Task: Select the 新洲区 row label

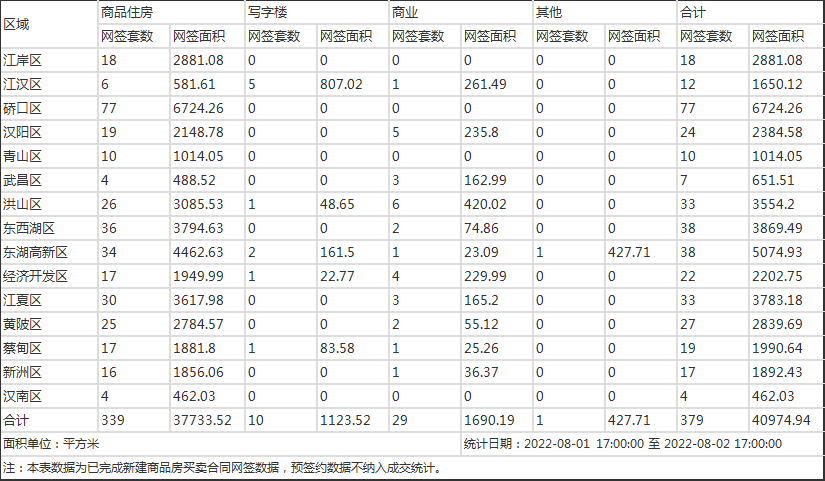Action: [22, 373]
